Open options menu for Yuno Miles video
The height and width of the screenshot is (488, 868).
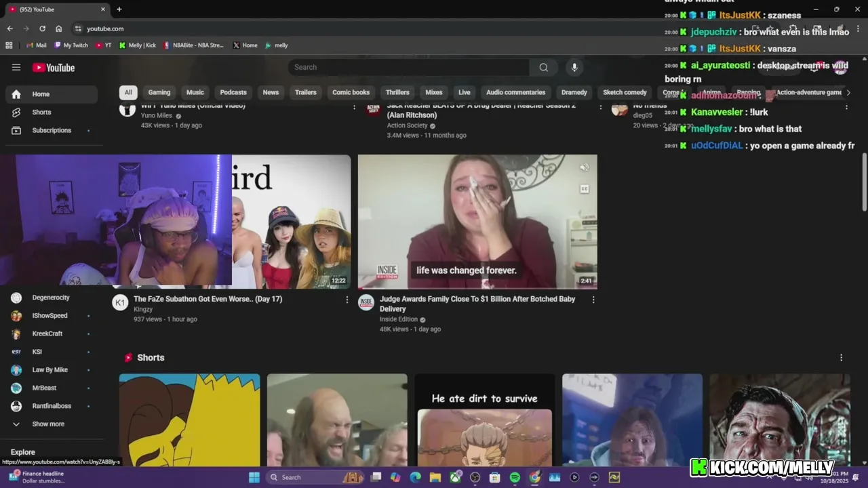tap(354, 106)
